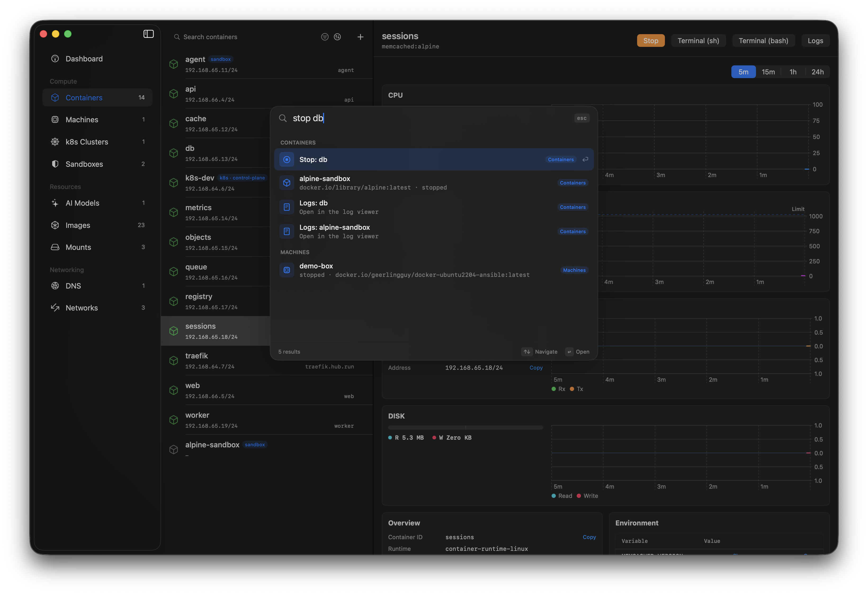868x594 pixels.
Task: Open the Dashboard sidebar item
Action: click(97, 58)
